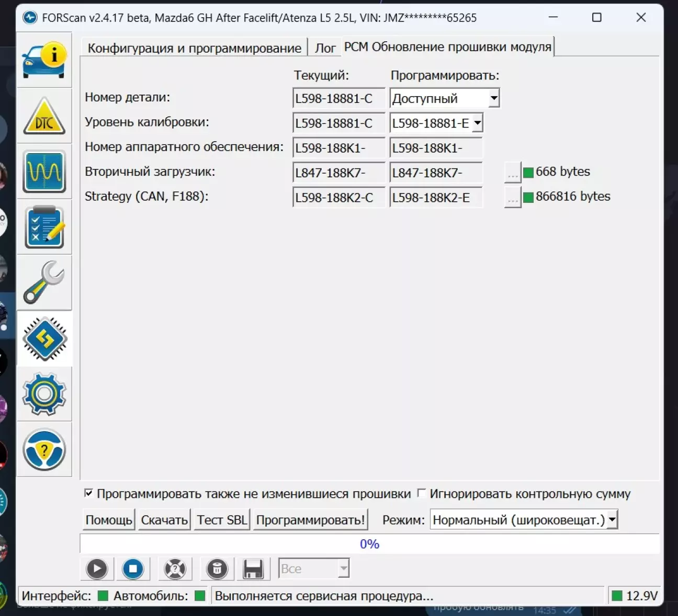Toggle Программировать также не изменившиеся прошивки checkbox
Screen dimensions: 678x616
point(88,493)
